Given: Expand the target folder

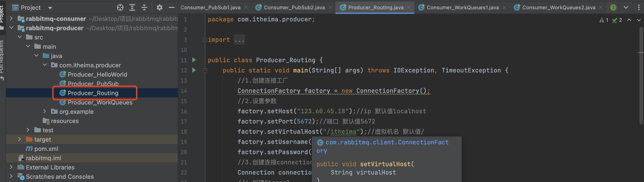Looking at the screenshot, I should point(19,139).
